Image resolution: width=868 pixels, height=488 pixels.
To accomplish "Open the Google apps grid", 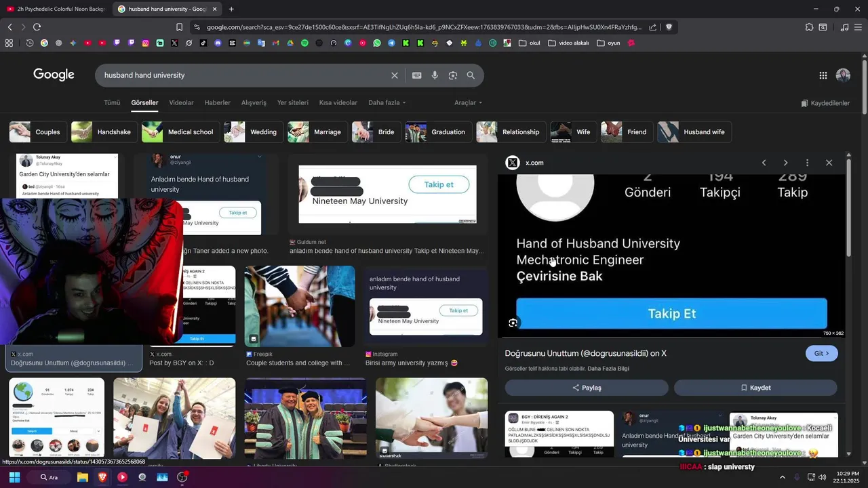I will pos(823,75).
